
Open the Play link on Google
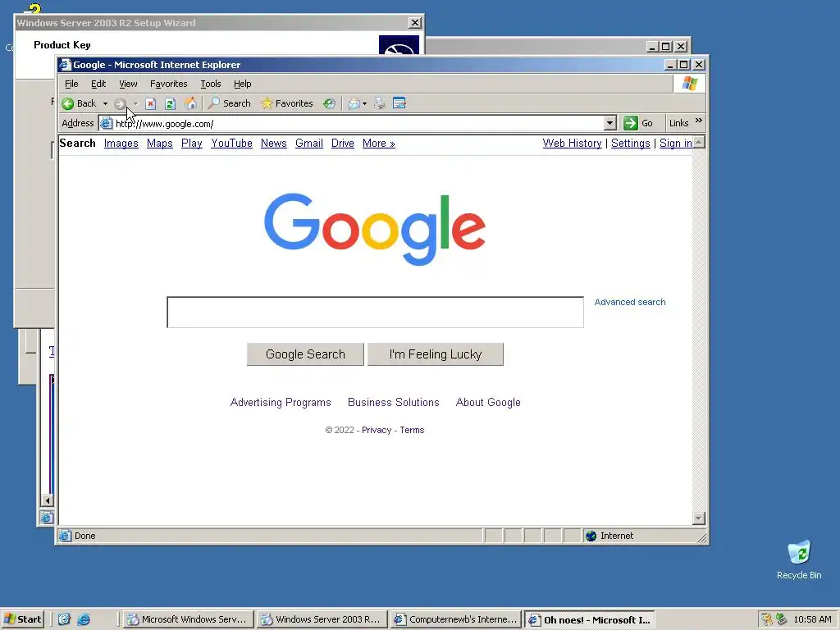[192, 144]
